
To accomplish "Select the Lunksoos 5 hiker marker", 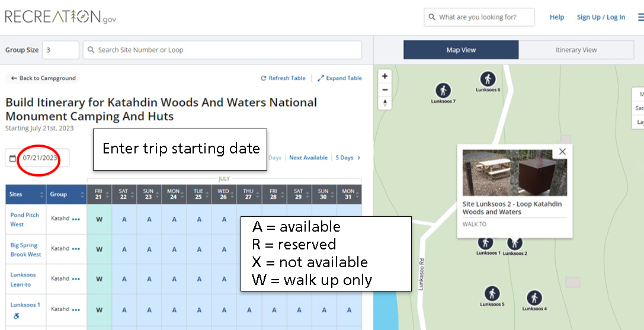I will 492,293.
